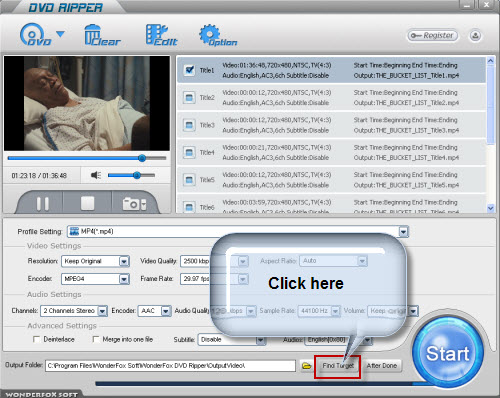Check the Title3 checkbox
The image size is (500, 398).
pos(189,125)
